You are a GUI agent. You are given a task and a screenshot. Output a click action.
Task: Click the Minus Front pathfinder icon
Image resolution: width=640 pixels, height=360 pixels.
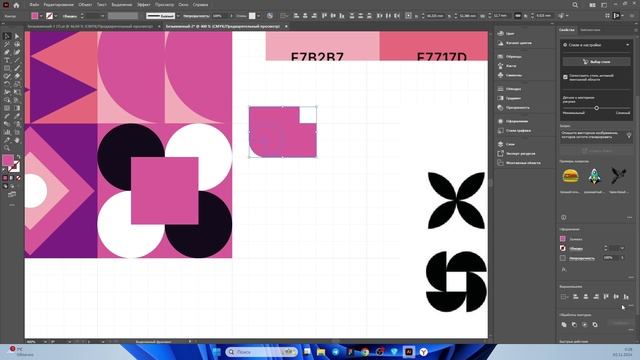[574, 324]
